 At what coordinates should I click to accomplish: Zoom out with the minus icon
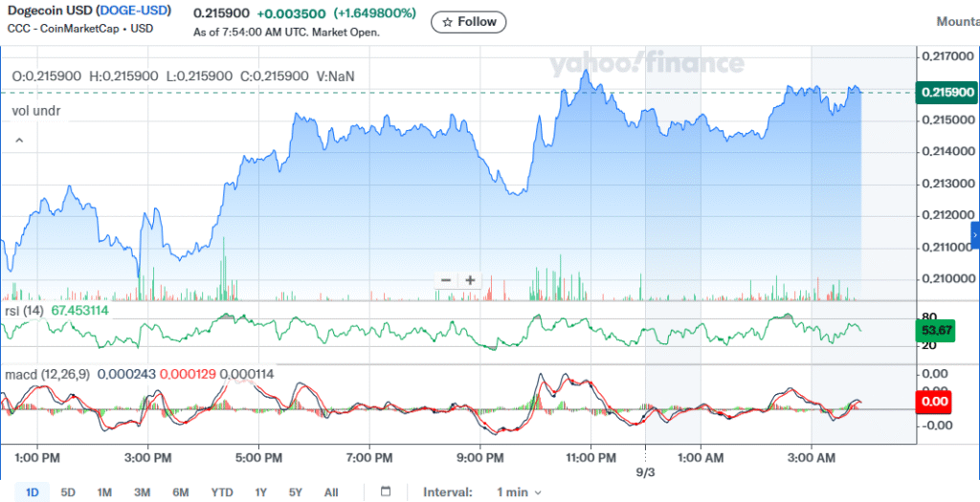click(445, 280)
